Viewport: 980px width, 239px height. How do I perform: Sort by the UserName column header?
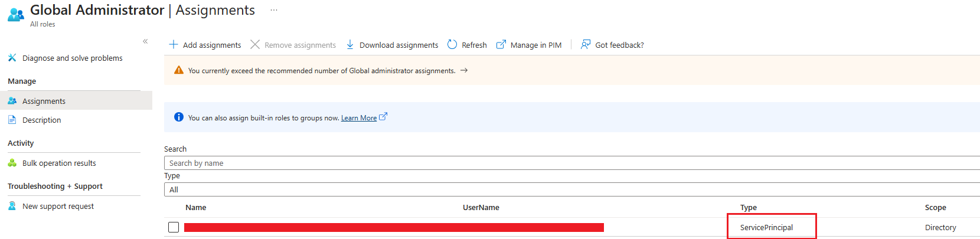tap(481, 207)
